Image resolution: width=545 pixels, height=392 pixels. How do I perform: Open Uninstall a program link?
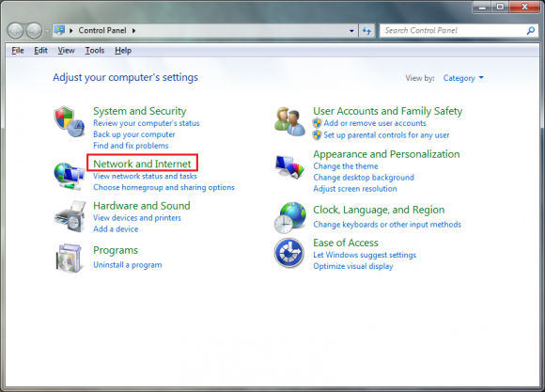[128, 265]
